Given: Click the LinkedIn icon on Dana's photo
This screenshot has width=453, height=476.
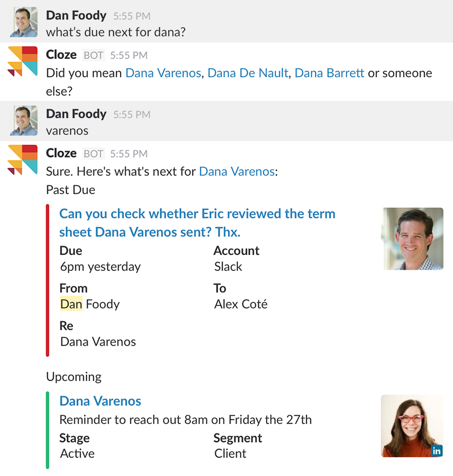Looking at the screenshot, I should (x=437, y=450).
